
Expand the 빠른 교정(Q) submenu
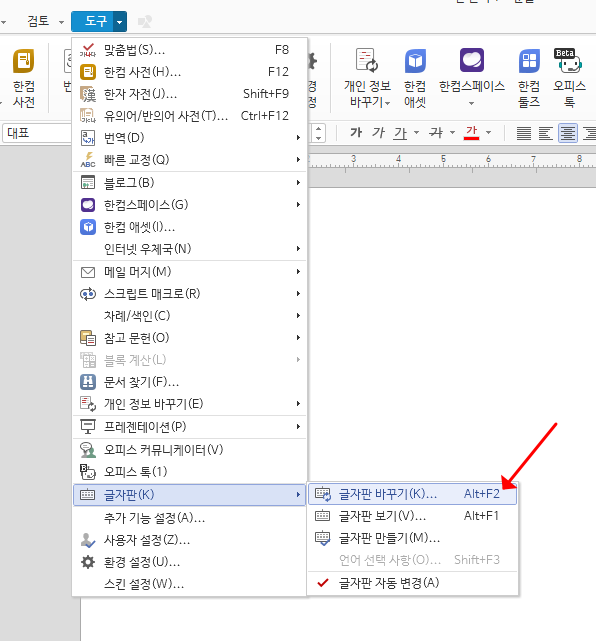tap(189, 160)
